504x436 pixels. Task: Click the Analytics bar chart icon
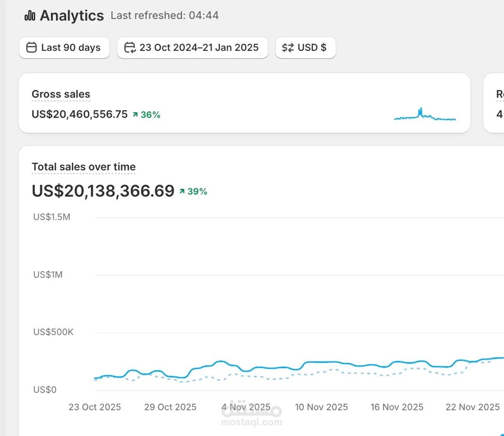click(30, 15)
